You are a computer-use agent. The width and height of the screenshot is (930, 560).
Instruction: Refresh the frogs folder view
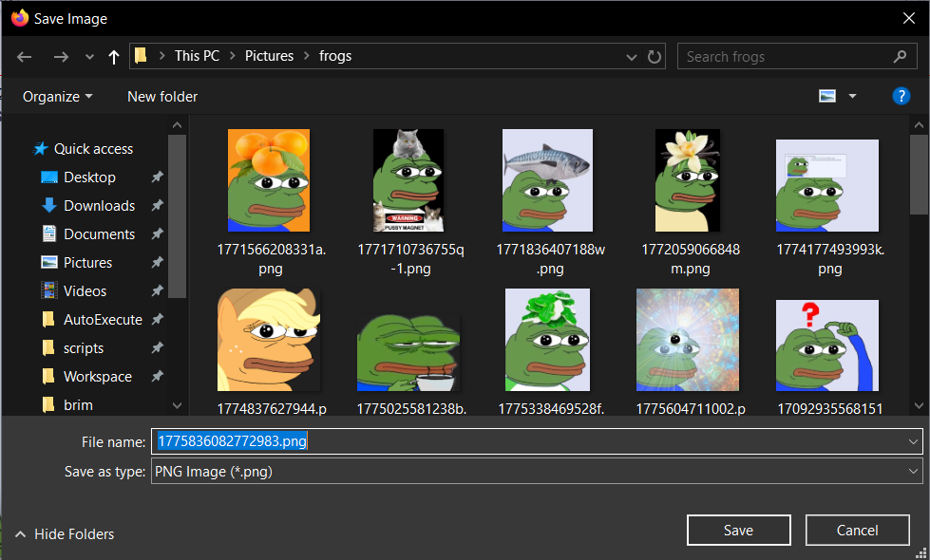point(655,57)
